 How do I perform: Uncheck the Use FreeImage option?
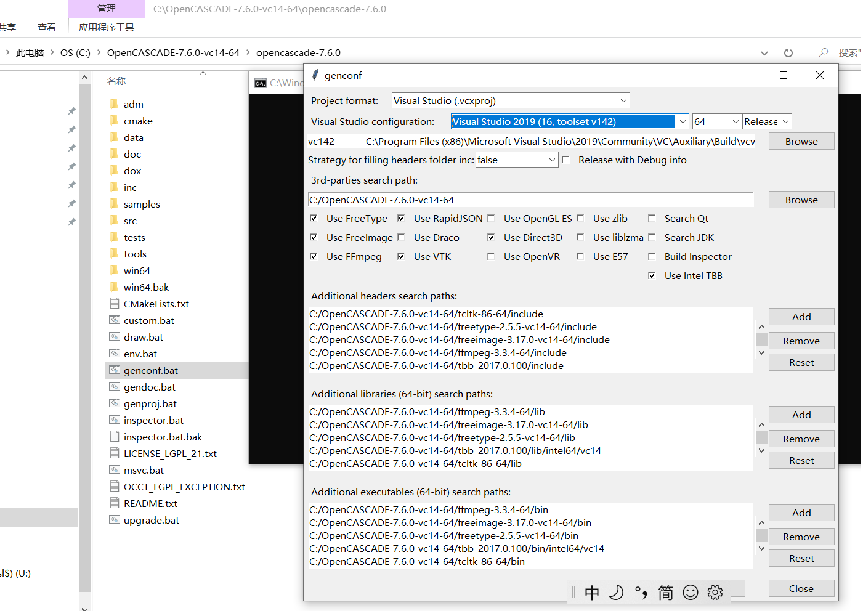click(314, 237)
